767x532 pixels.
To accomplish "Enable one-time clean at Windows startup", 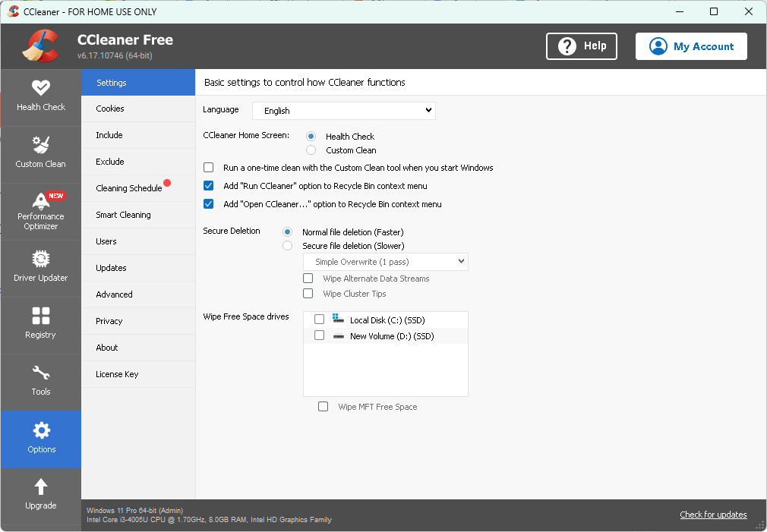I will [209, 168].
